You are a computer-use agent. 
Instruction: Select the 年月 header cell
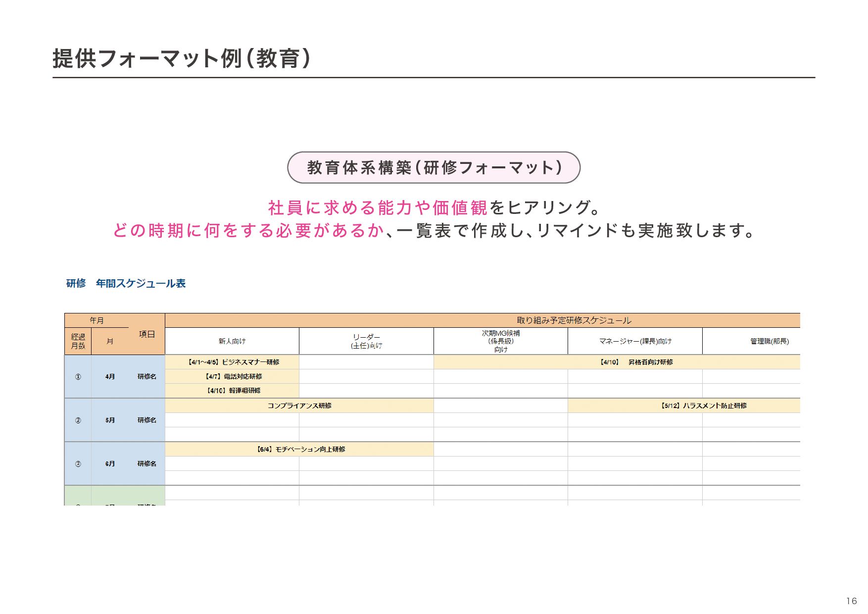tap(96, 320)
